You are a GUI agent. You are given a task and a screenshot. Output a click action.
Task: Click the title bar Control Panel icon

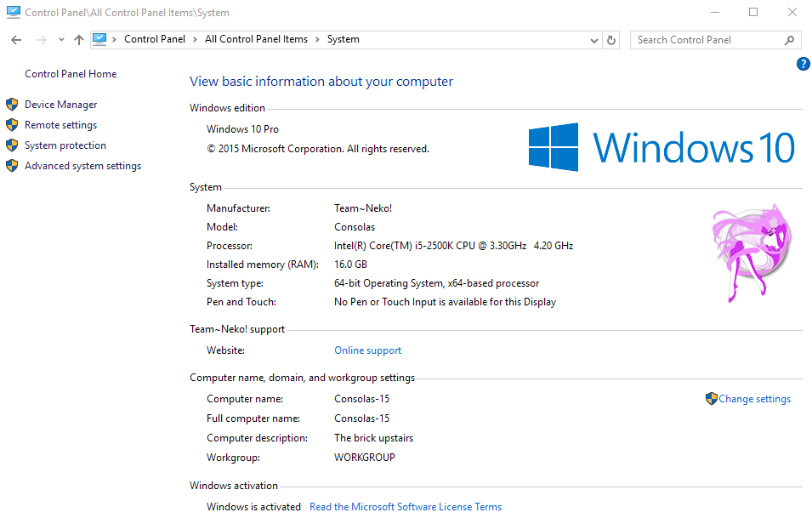click(13, 12)
